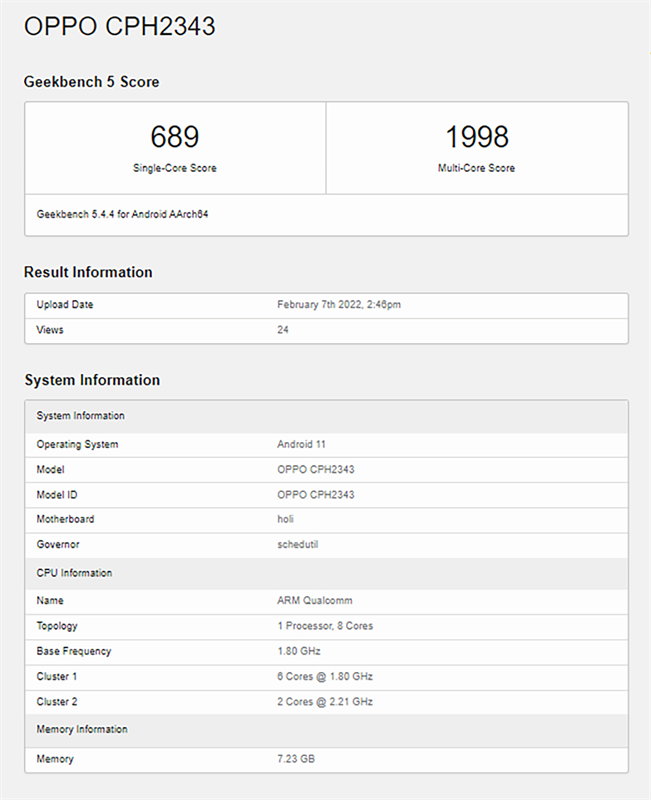This screenshot has width=651, height=800.
Task: Click the Views count 24
Action: (x=283, y=330)
